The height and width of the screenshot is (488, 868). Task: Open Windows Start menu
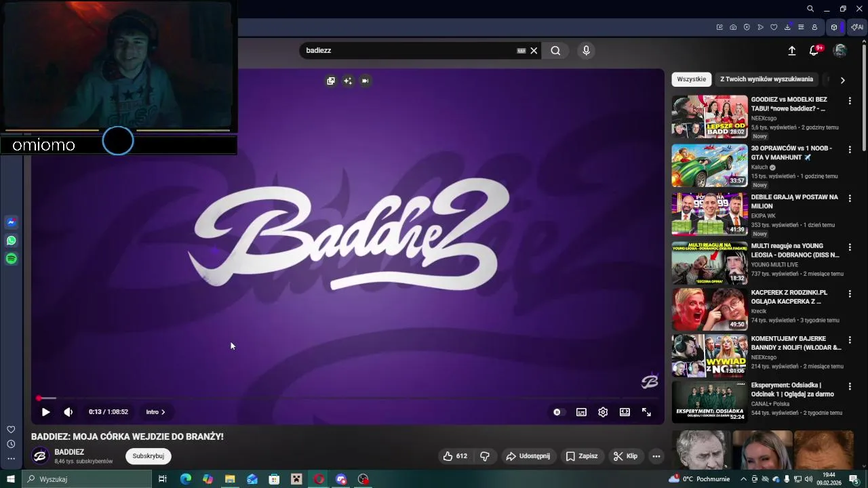tap(11, 479)
